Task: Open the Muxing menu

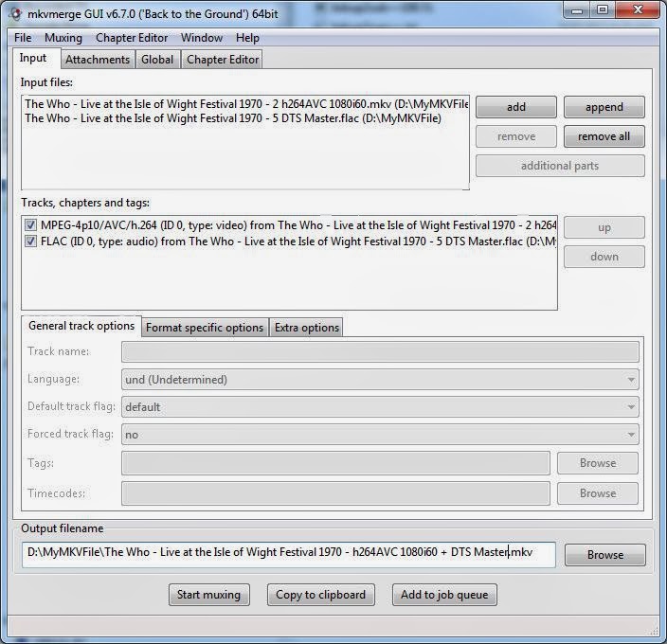Action: click(x=63, y=38)
